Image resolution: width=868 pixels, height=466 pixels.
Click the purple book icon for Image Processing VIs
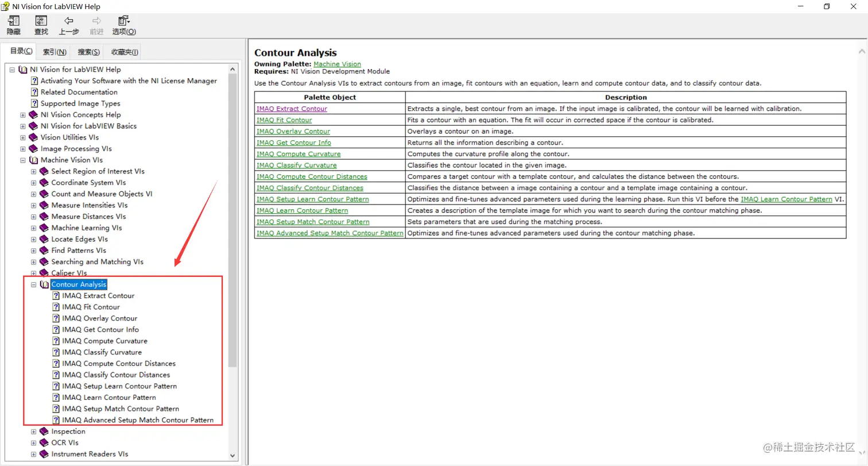(34, 149)
